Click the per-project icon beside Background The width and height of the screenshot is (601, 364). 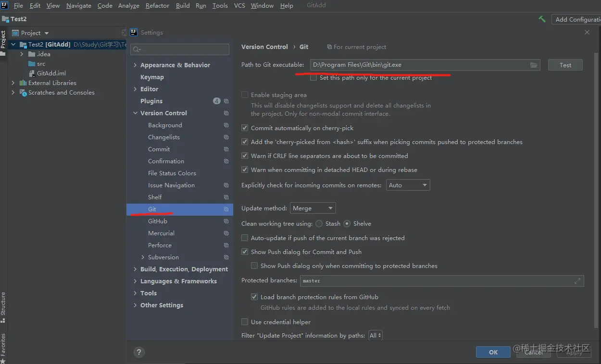pyautogui.click(x=226, y=125)
